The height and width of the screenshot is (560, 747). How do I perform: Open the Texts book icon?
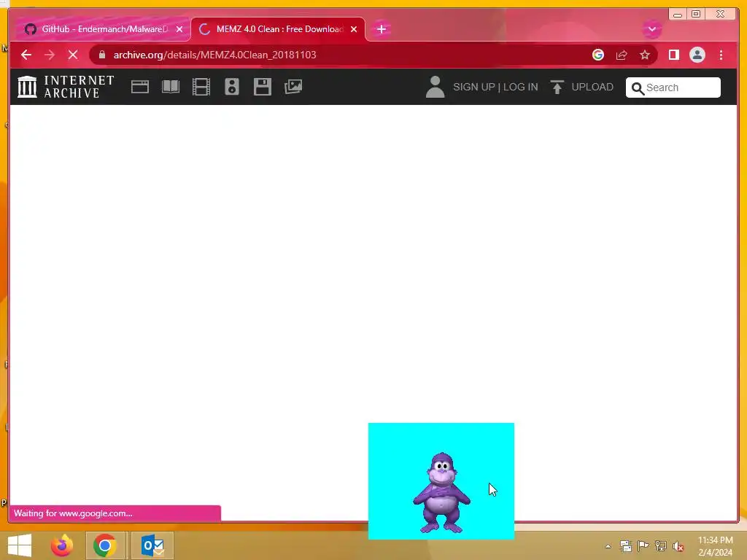tap(171, 87)
